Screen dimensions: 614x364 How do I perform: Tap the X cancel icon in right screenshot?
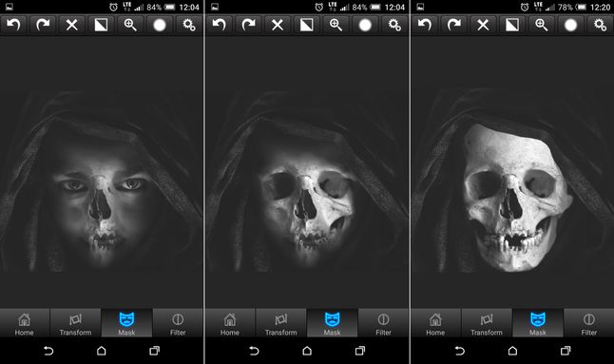[483, 25]
